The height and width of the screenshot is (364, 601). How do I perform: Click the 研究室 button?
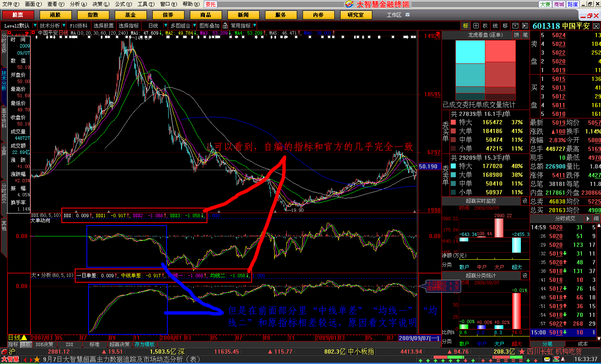point(356,15)
